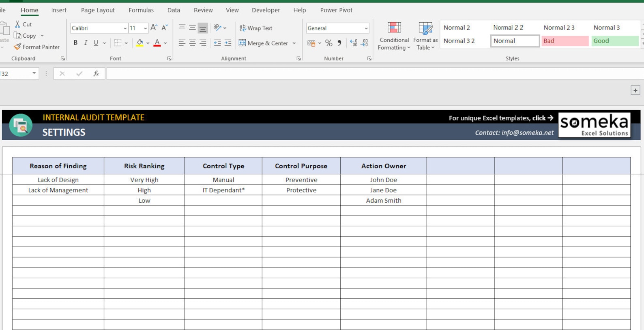
Task: Click inside the formula bar
Action: [x=375, y=74]
